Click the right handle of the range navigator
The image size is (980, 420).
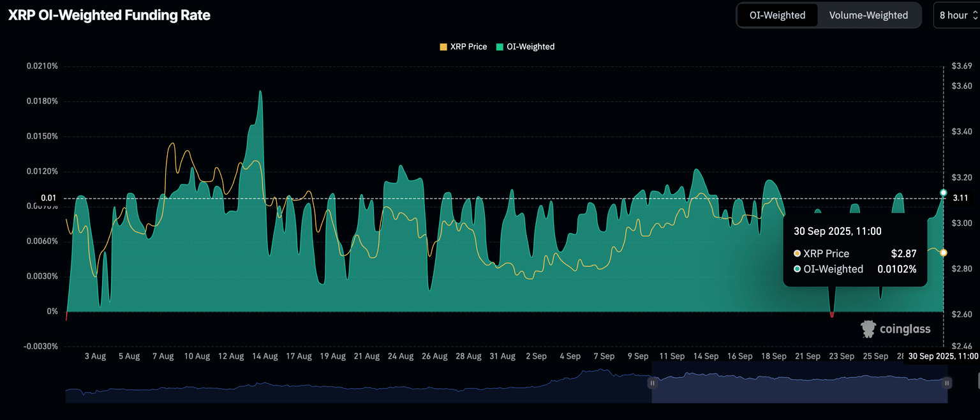tap(947, 383)
